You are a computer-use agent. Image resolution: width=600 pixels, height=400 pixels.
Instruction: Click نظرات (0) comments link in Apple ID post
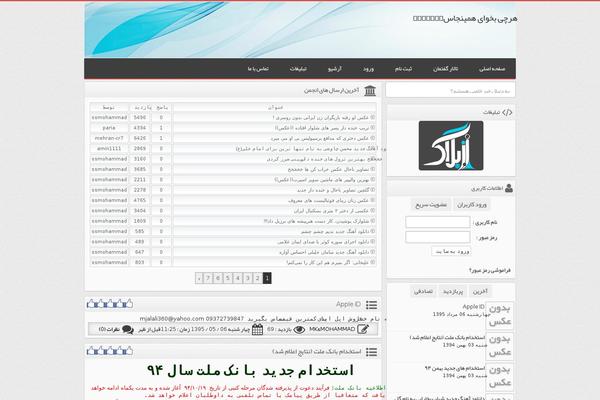(x=109, y=330)
